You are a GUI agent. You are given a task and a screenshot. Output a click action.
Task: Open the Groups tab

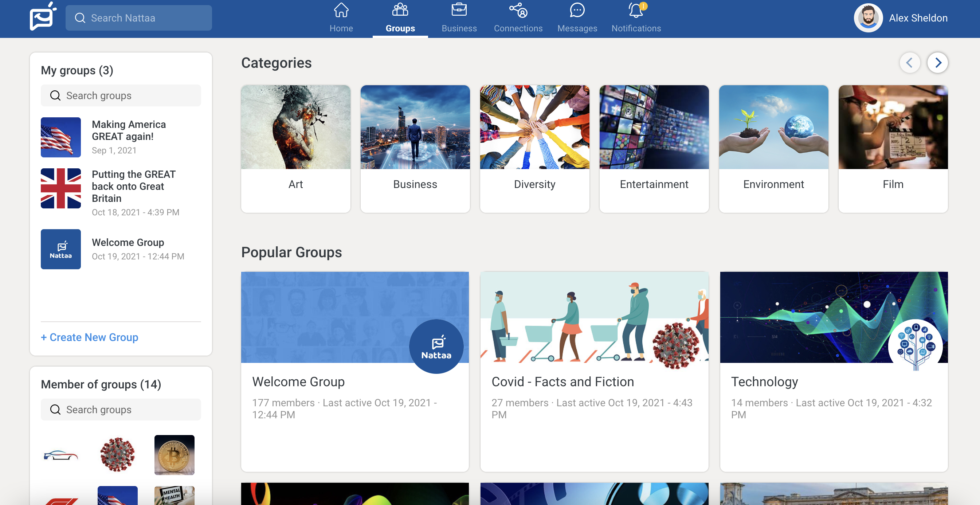point(400,18)
